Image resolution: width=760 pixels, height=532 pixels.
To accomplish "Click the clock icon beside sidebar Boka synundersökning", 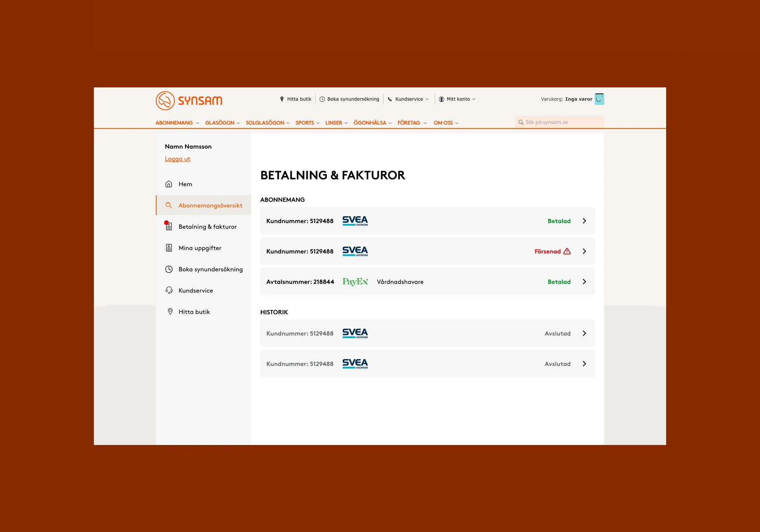I will pyautogui.click(x=169, y=269).
